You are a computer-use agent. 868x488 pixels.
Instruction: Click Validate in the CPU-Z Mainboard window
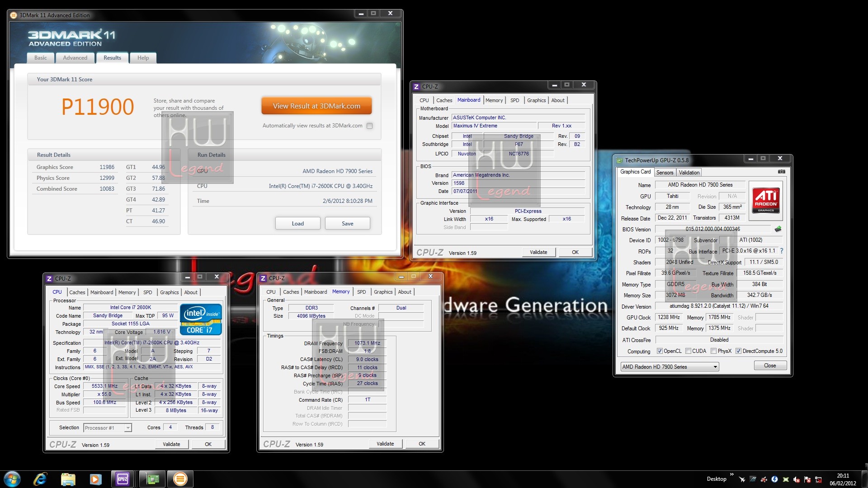pos(538,252)
